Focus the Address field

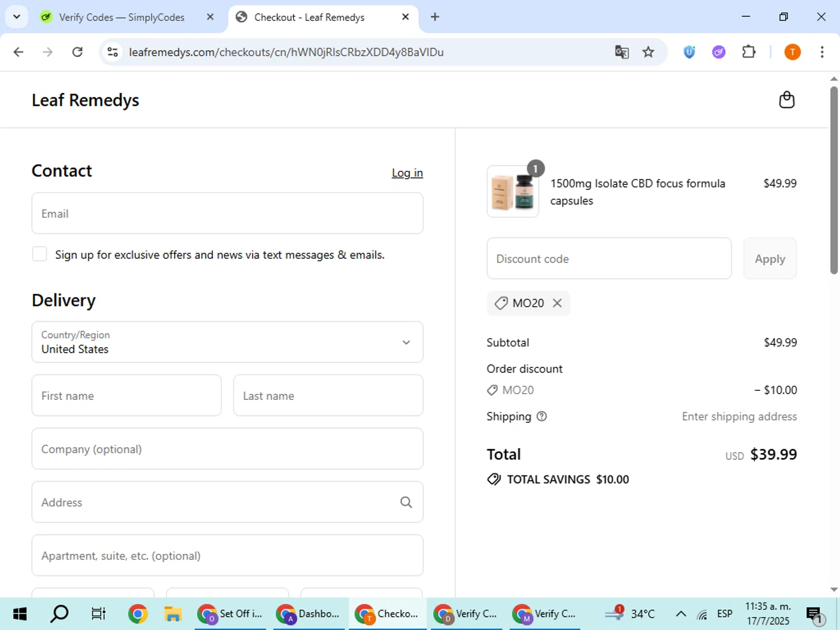coord(227,502)
